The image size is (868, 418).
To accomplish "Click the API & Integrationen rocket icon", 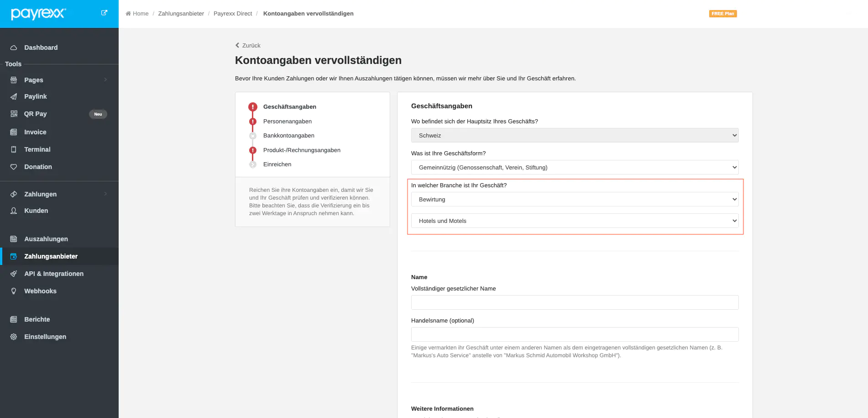I will coord(14,274).
